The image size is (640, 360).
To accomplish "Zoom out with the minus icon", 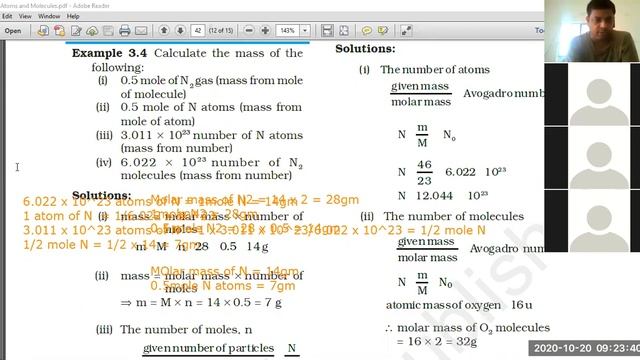I will [249, 31].
